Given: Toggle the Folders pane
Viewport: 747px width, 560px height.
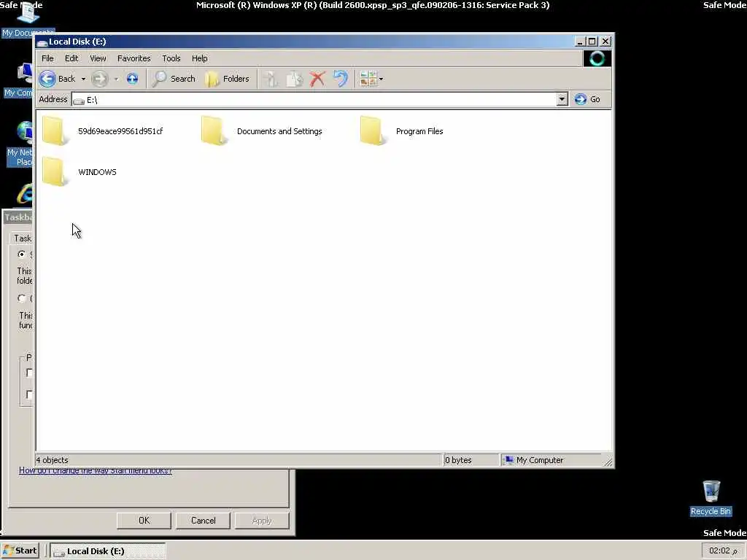Looking at the screenshot, I should click(228, 79).
